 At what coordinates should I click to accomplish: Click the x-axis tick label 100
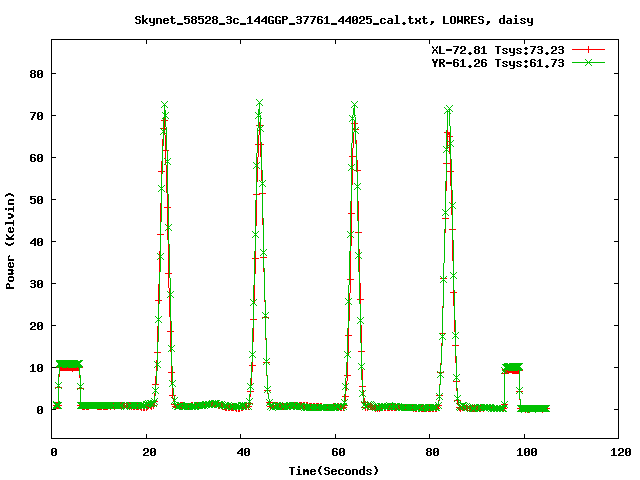click(x=527, y=452)
